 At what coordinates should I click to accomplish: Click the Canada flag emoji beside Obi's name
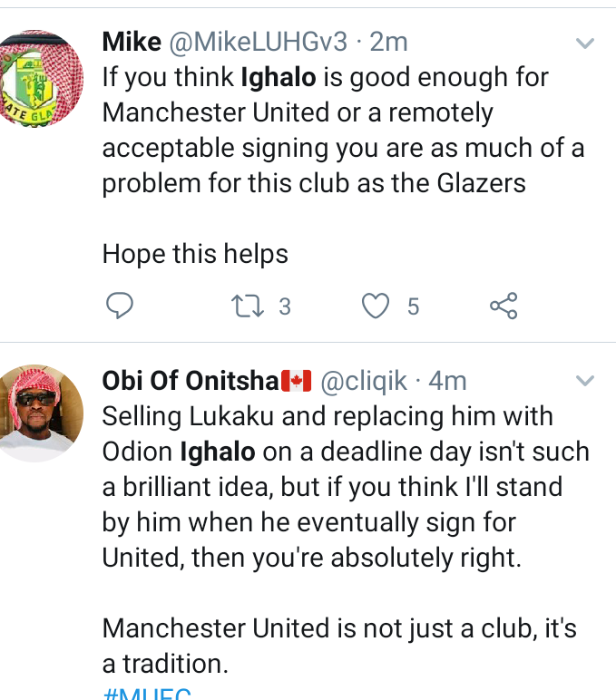[298, 382]
